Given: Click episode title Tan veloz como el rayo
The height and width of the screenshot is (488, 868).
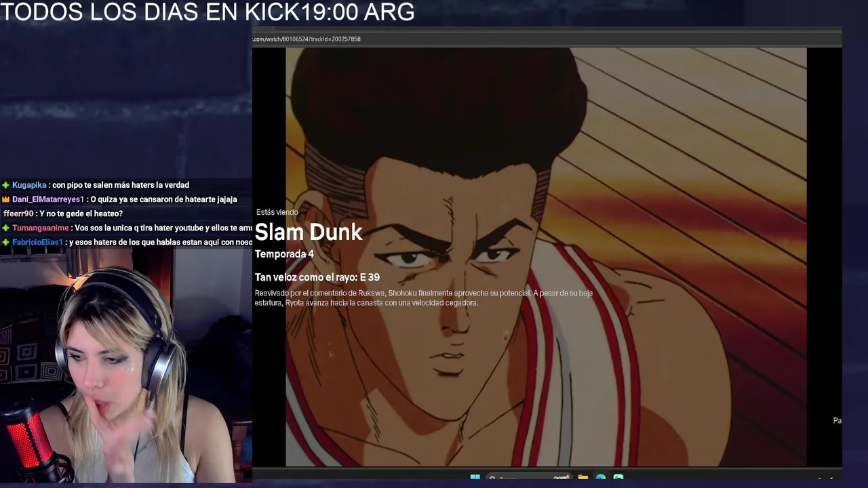Looking at the screenshot, I should tap(317, 277).
